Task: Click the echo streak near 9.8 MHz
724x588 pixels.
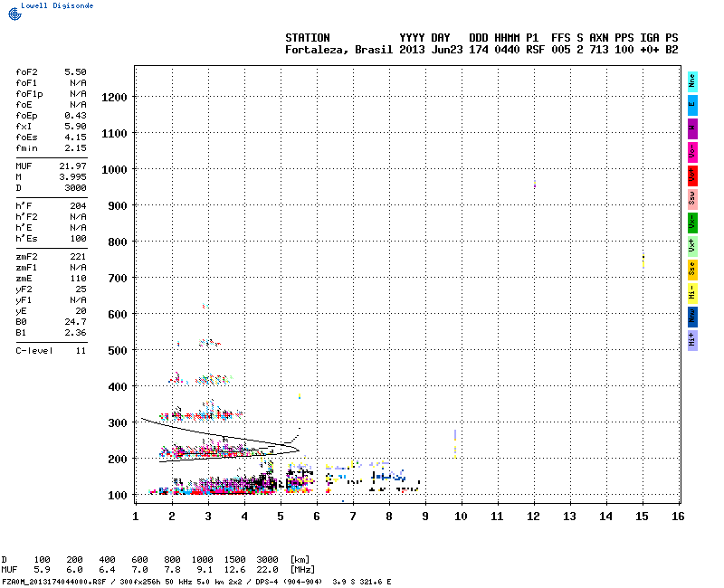Action: tap(455, 444)
